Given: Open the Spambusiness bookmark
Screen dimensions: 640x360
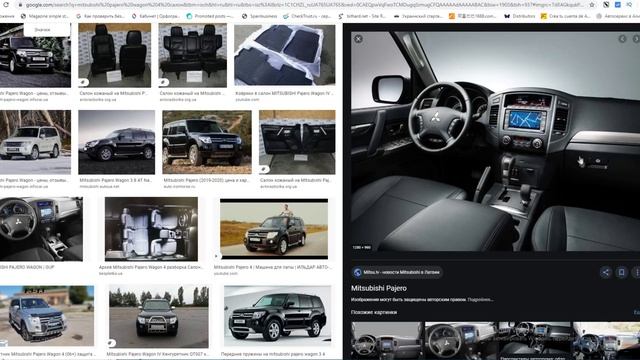Looking at the screenshot, I should click(260, 16).
